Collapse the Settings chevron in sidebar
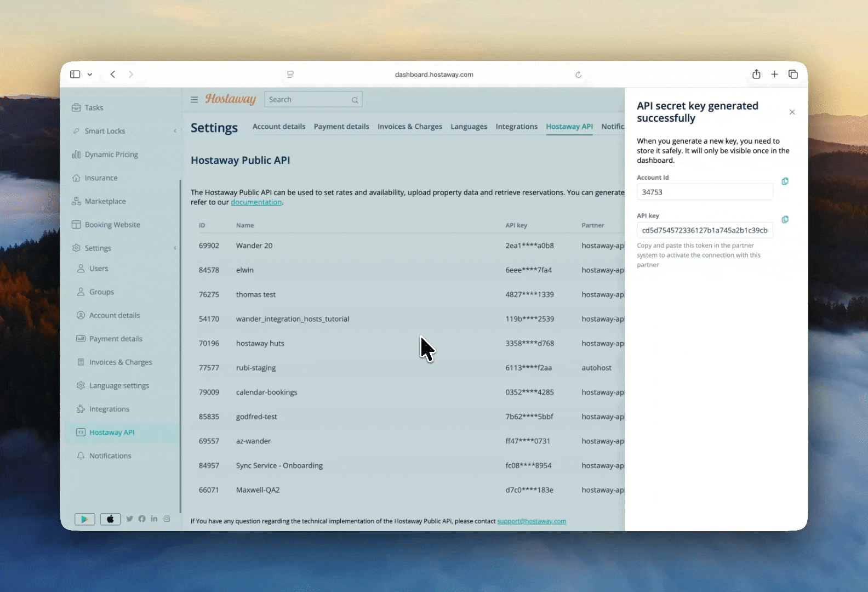The height and width of the screenshot is (592, 868). click(175, 248)
